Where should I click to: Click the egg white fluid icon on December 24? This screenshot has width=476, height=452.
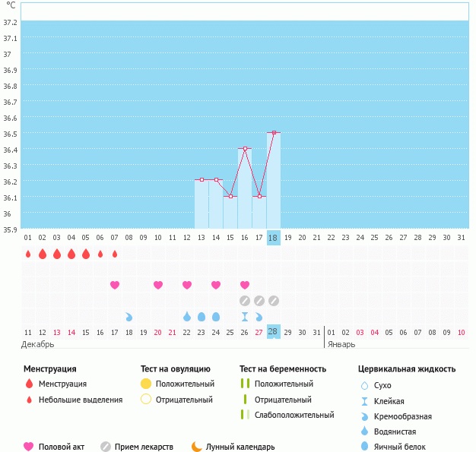(216, 316)
